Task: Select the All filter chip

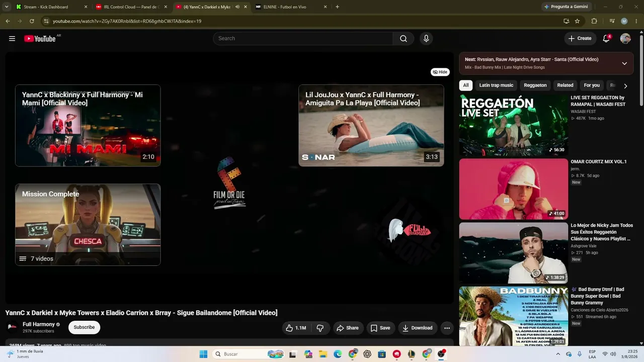Action: pos(466,85)
